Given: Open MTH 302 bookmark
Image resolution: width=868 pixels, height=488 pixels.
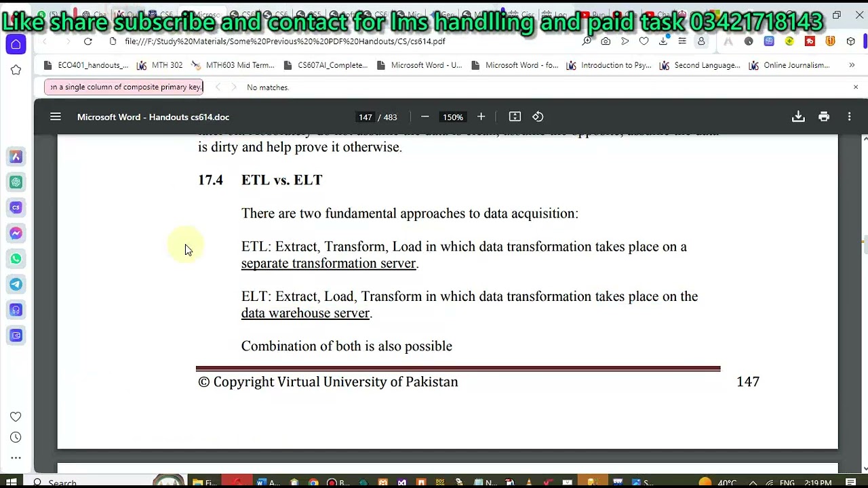Looking at the screenshot, I should pos(160,65).
